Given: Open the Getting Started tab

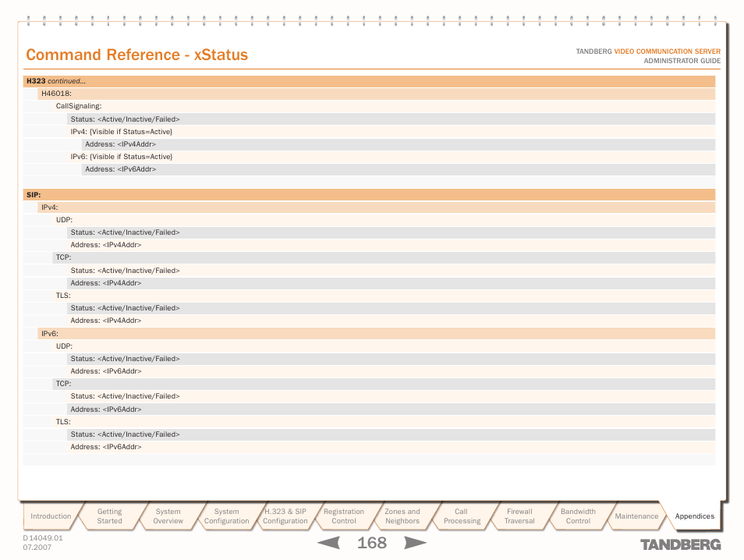Looking at the screenshot, I should pos(110,516).
